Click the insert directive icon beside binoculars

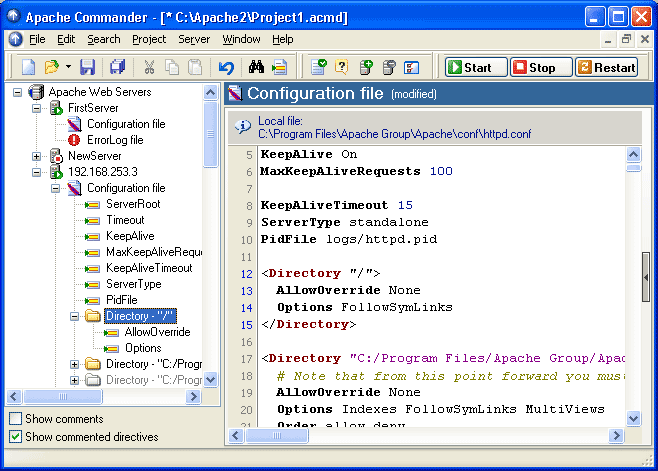pyautogui.click(x=279, y=67)
